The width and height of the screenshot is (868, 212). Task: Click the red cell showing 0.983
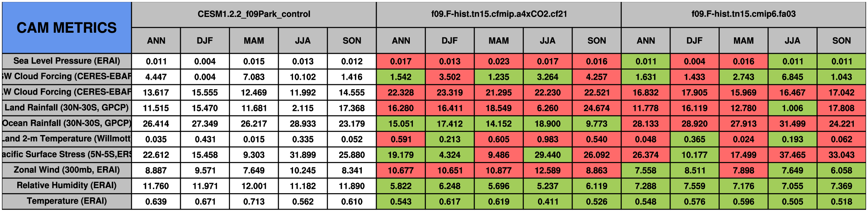(x=548, y=139)
